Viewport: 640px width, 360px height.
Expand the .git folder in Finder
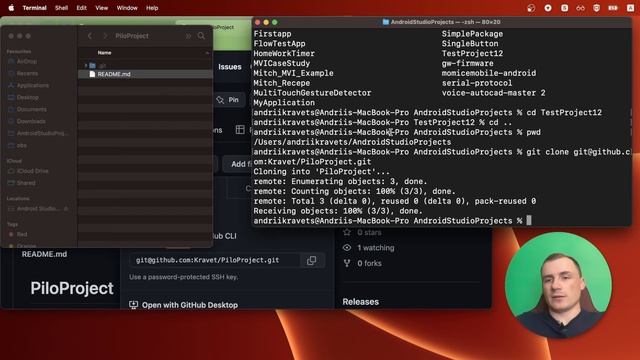tap(86, 65)
